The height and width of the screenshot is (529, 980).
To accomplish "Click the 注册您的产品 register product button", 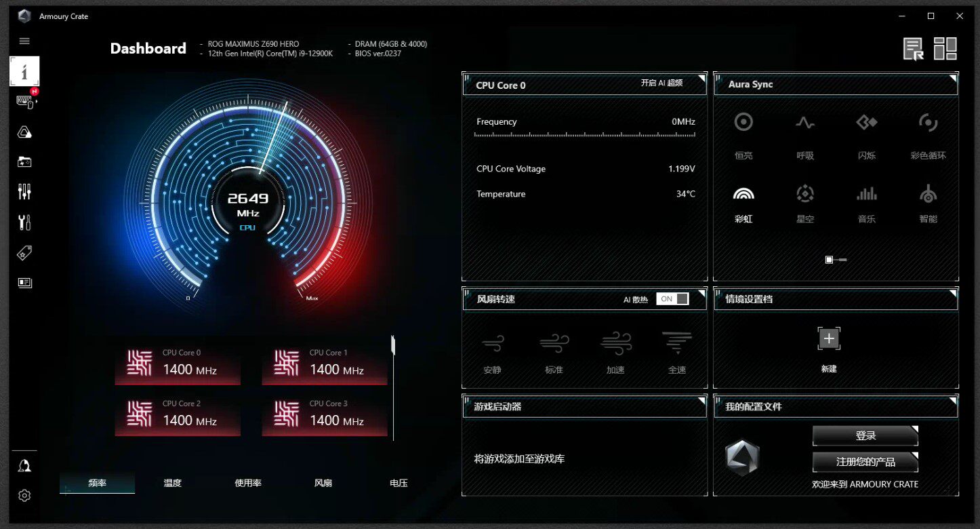I will point(865,462).
